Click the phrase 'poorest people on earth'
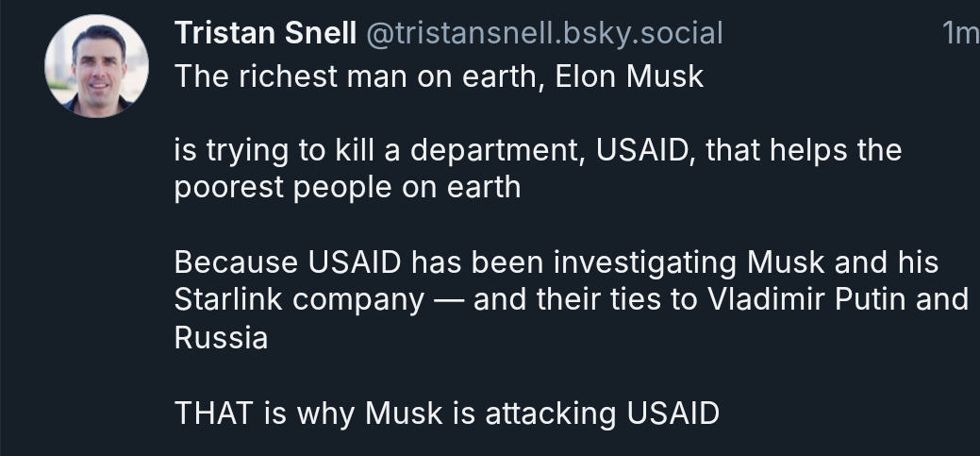980x456 pixels. click(x=347, y=188)
